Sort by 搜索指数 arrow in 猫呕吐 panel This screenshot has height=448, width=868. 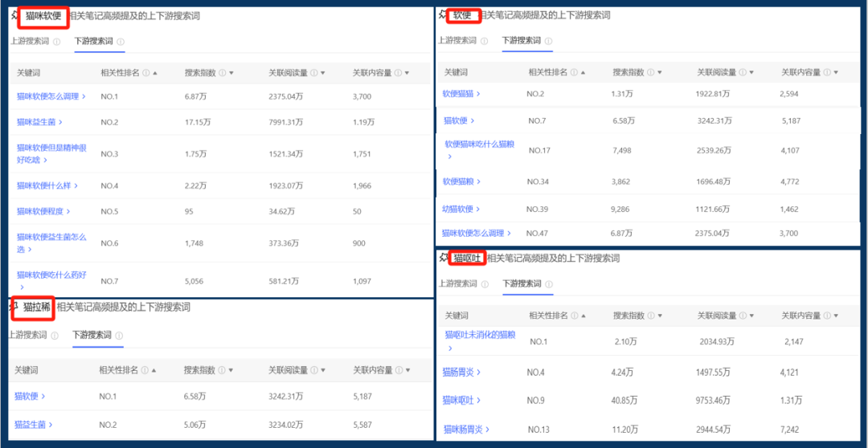(659, 316)
